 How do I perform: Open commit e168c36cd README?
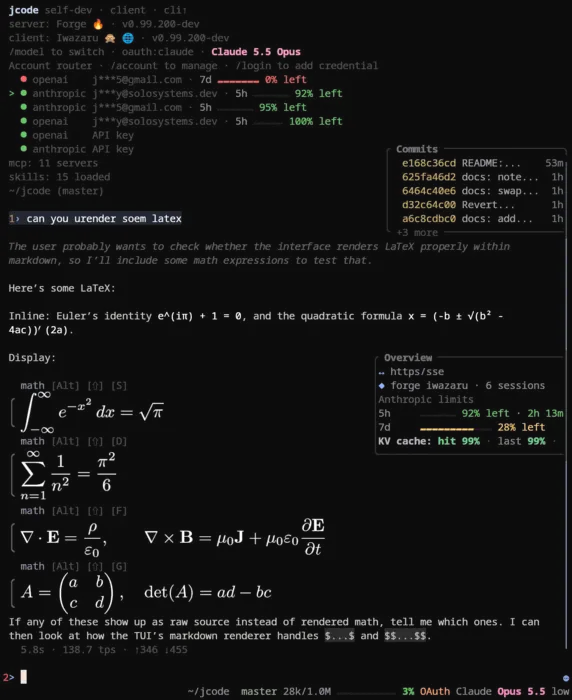[x=482, y=163]
